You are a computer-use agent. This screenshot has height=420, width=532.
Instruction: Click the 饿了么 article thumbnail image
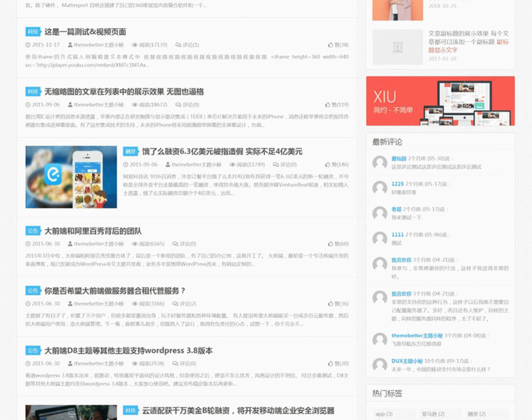click(x=71, y=177)
